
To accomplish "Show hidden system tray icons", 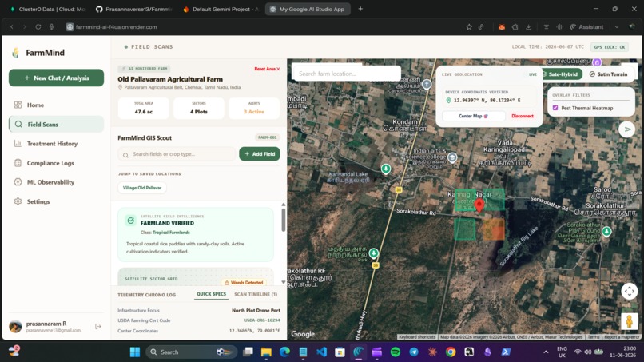I will [546, 352].
